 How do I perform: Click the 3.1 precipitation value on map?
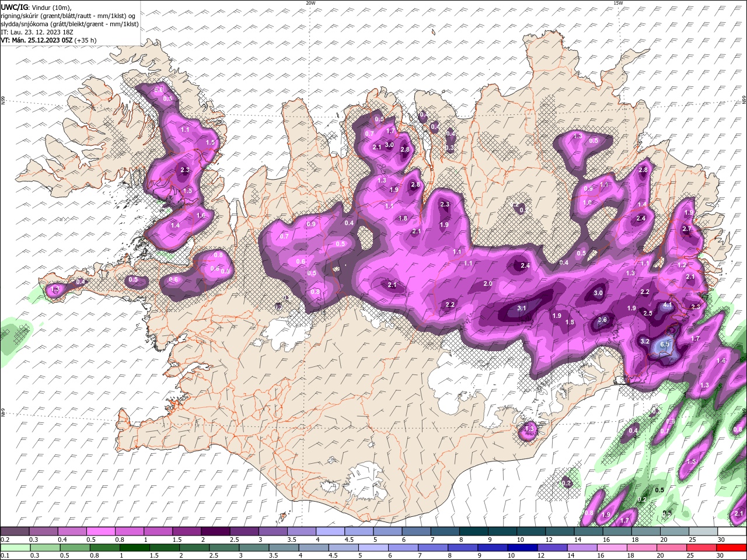click(x=522, y=308)
